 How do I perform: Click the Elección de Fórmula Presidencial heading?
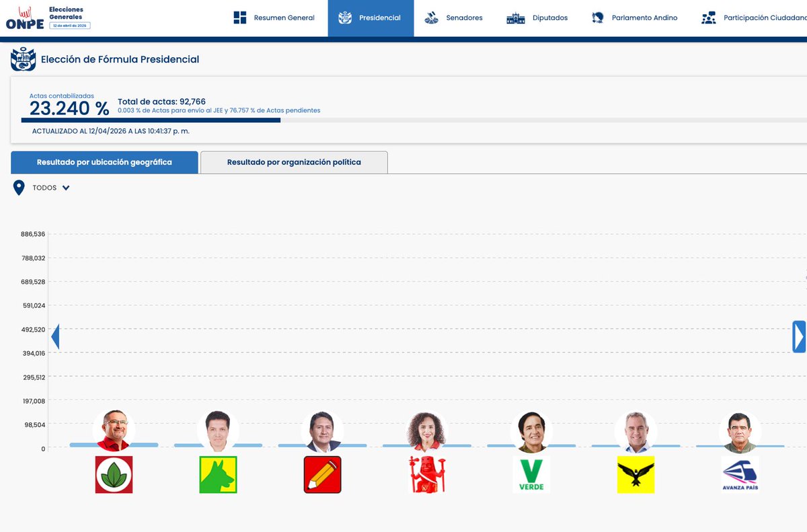pyautogui.click(x=120, y=59)
